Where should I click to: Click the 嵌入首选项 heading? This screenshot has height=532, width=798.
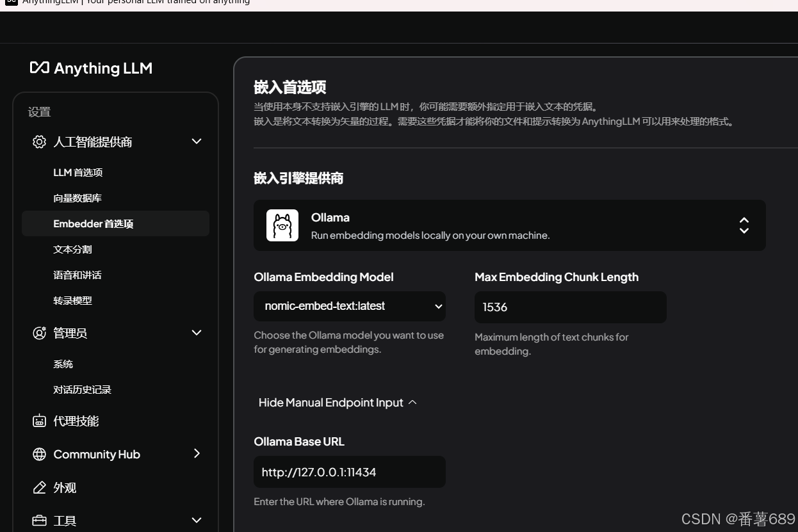click(x=290, y=87)
